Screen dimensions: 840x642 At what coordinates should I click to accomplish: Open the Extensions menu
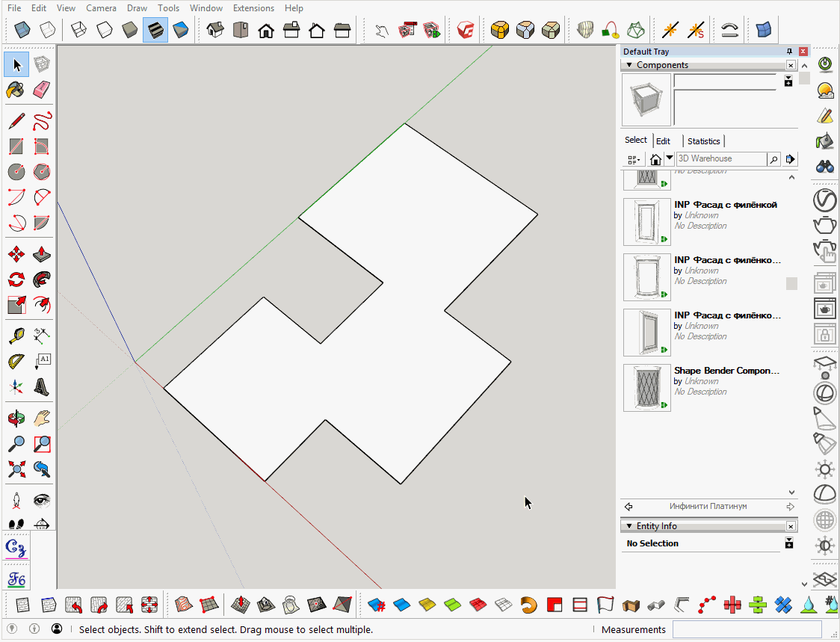click(x=253, y=8)
